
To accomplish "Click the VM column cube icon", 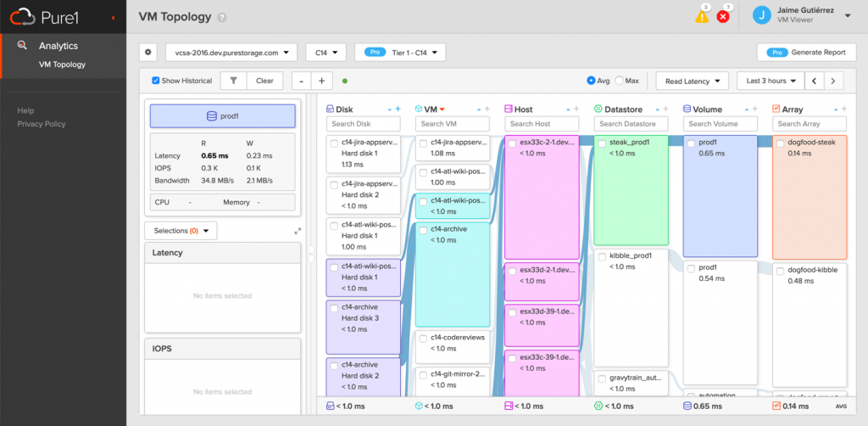I will [x=419, y=109].
